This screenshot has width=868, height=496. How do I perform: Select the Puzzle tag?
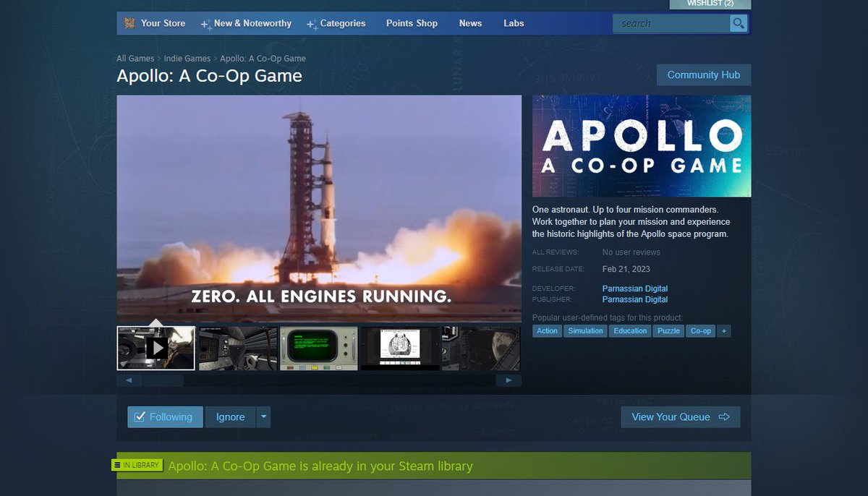coord(668,330)
